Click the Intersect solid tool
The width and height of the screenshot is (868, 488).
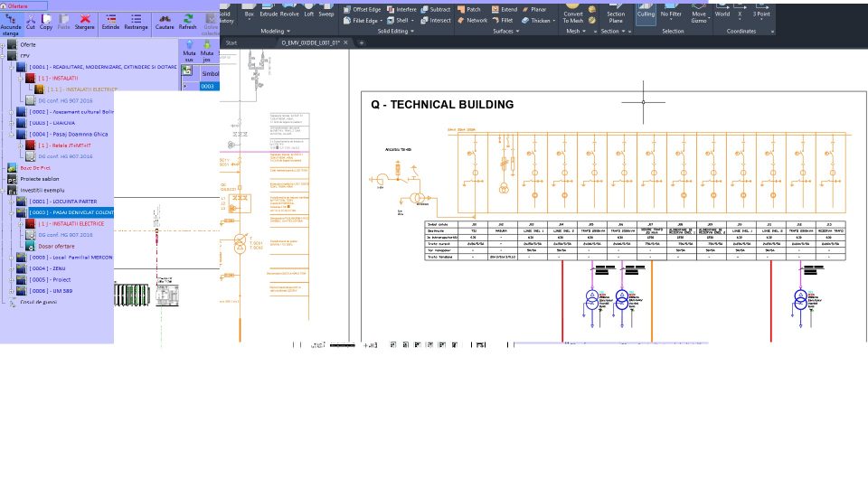[436, 21]
